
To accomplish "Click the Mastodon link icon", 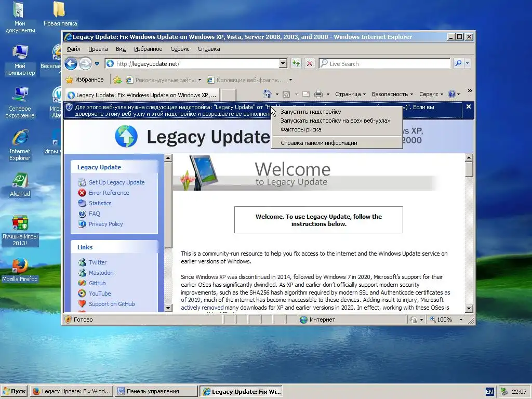I will (x=82, y=272).
